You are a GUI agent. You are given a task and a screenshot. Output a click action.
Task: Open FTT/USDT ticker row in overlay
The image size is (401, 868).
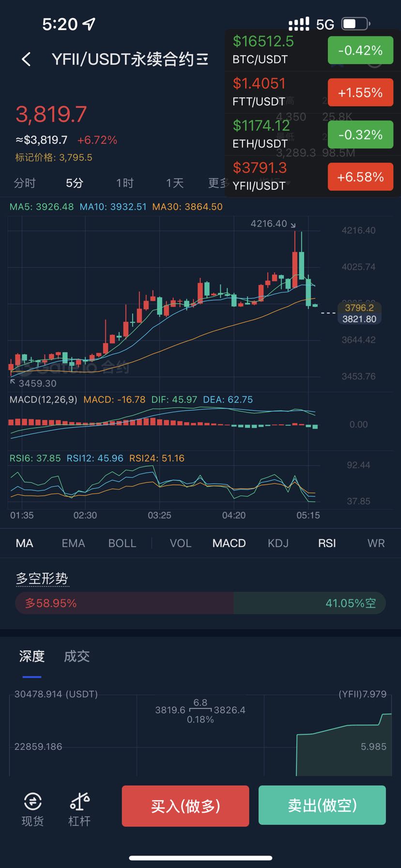(x=313, y=93)
